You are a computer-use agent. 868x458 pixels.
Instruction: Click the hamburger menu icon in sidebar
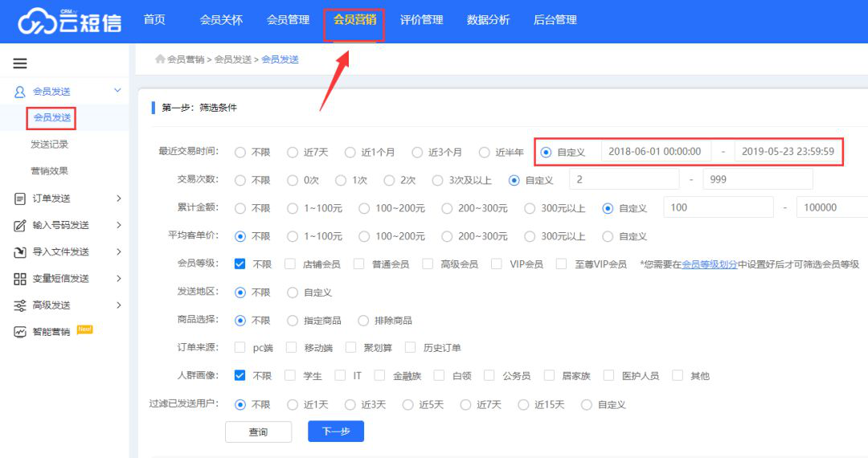coord(20,63)
